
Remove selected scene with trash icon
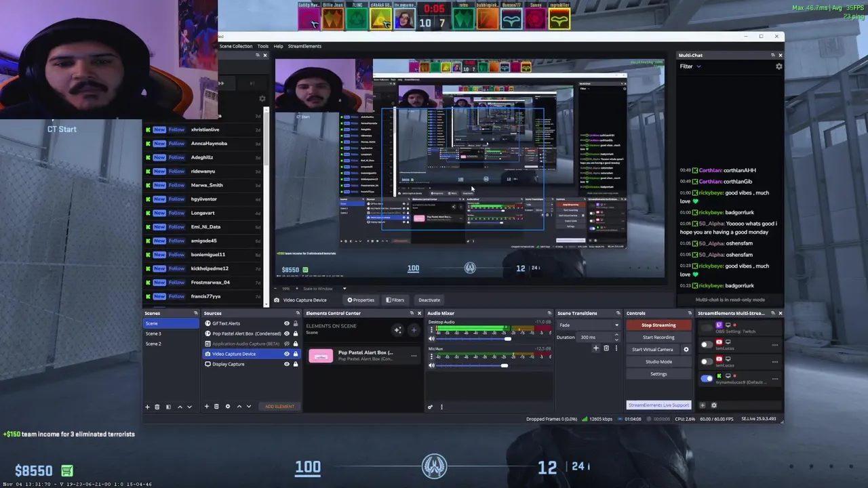tap(157, 407)
